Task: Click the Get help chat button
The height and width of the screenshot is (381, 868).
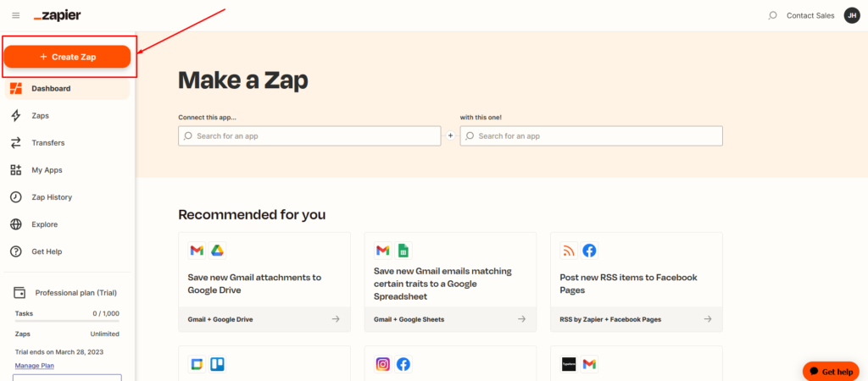Action: click(x=831, y=372)
